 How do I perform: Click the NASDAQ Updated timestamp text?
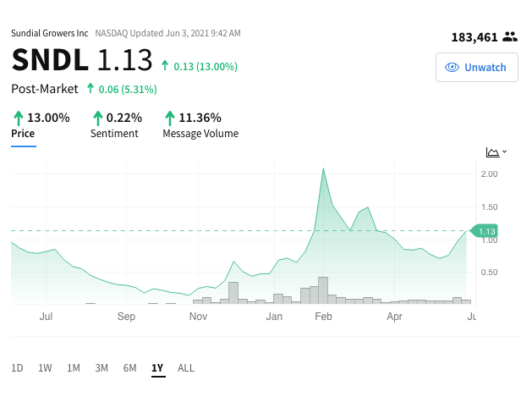168,33
